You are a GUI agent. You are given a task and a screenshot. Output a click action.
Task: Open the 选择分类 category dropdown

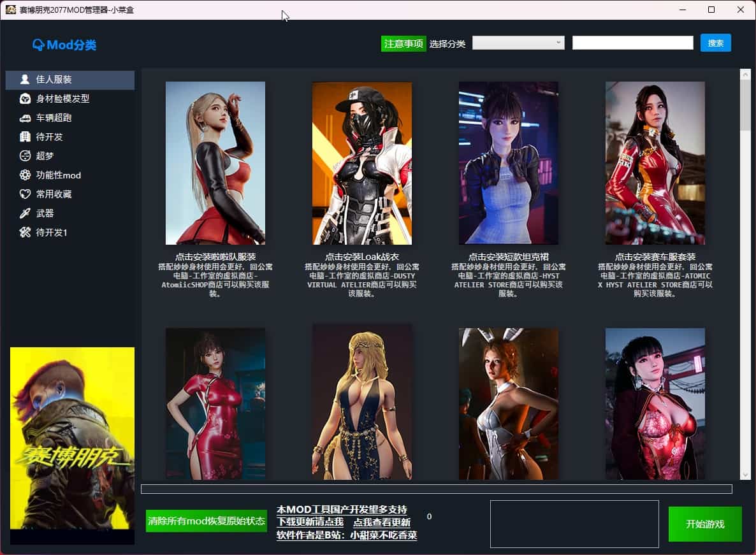click(x=518, y=43)
